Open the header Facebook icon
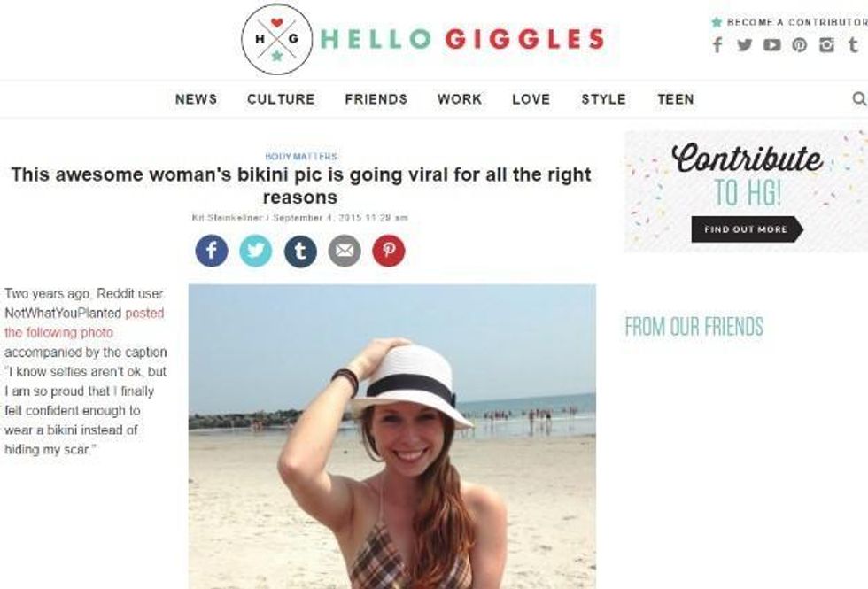The image size is (868, 589). 717,45
